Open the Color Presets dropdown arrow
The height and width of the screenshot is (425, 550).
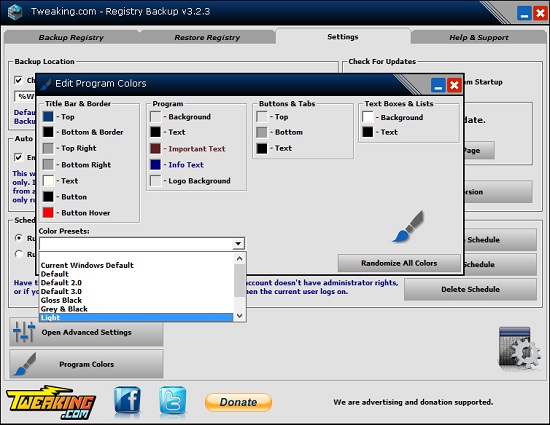click(x=238, y=243)
